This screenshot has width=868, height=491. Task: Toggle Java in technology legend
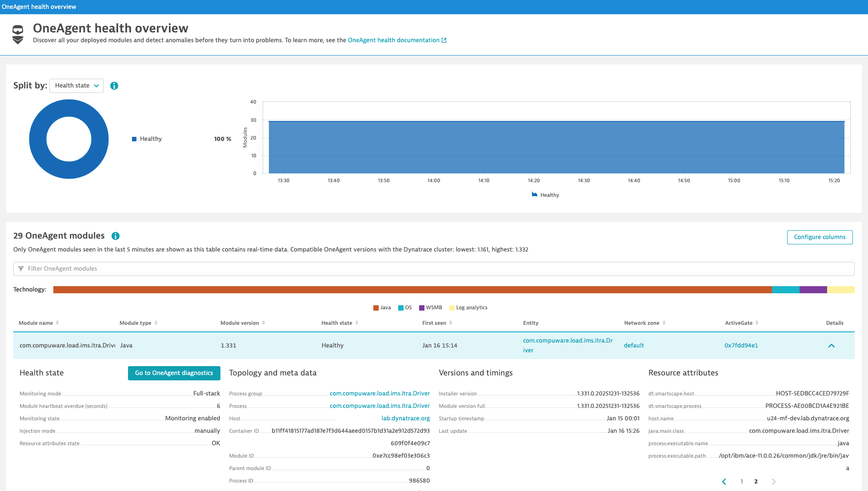pos(382,307)
